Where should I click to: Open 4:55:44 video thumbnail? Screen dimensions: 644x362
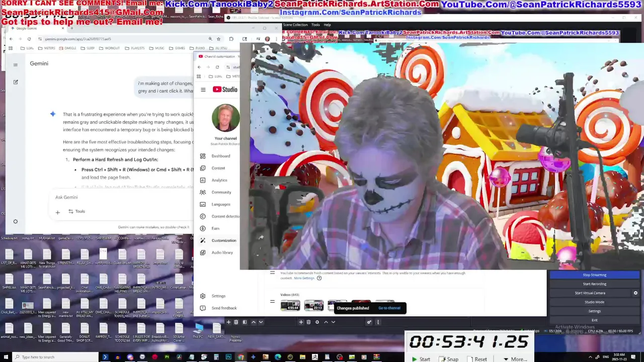click(x=290, y=305)
